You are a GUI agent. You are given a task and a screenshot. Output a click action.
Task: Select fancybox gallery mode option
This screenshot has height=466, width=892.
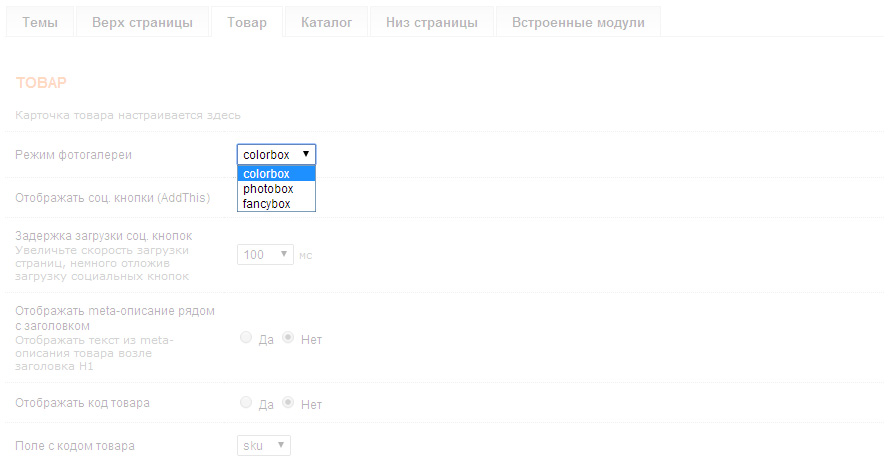(276, 204)
